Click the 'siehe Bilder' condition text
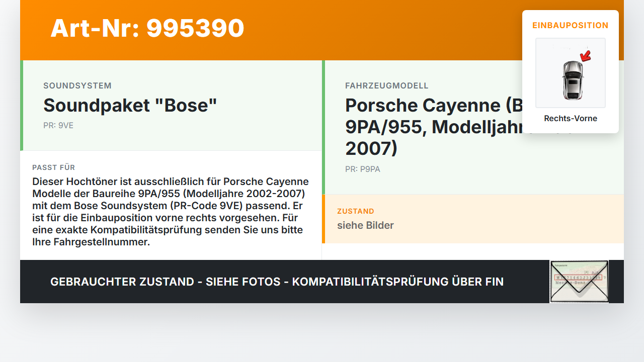 tap(365, 225)
